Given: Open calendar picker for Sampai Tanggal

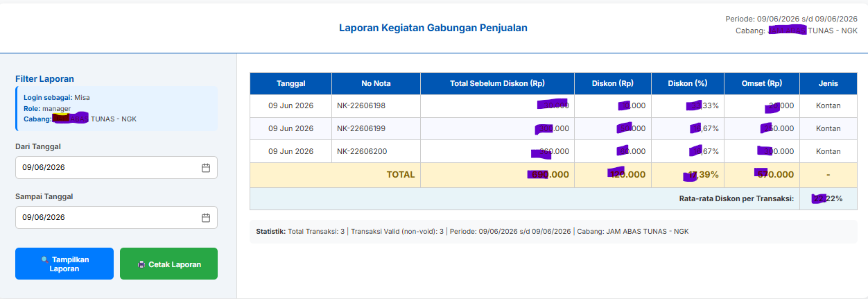Looking at the screenshot, I should pos(206,218).
